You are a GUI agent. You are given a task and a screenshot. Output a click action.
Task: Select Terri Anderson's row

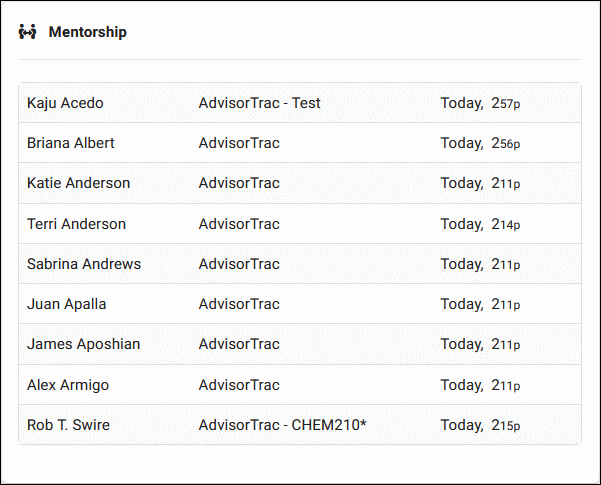(76, 224)
